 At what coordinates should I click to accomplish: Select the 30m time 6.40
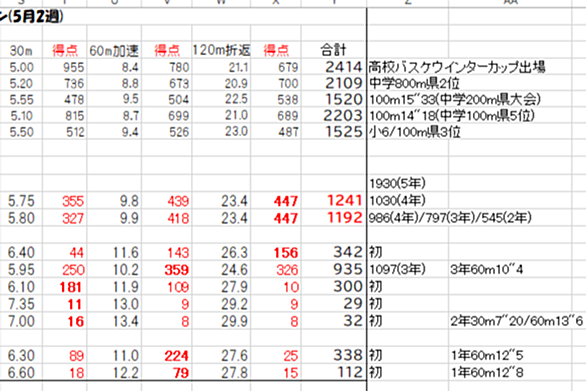(21, 253)
